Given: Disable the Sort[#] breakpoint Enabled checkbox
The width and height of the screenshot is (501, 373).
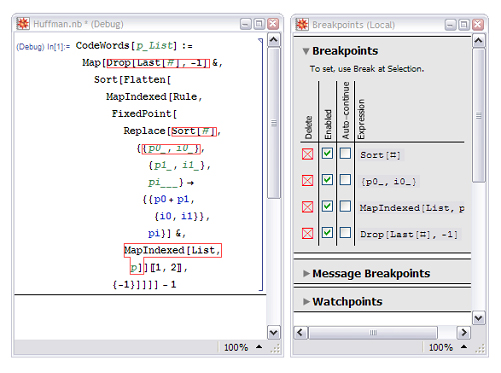Looking at the screenshot, I should pyautogui.click(x=327, y=153).
